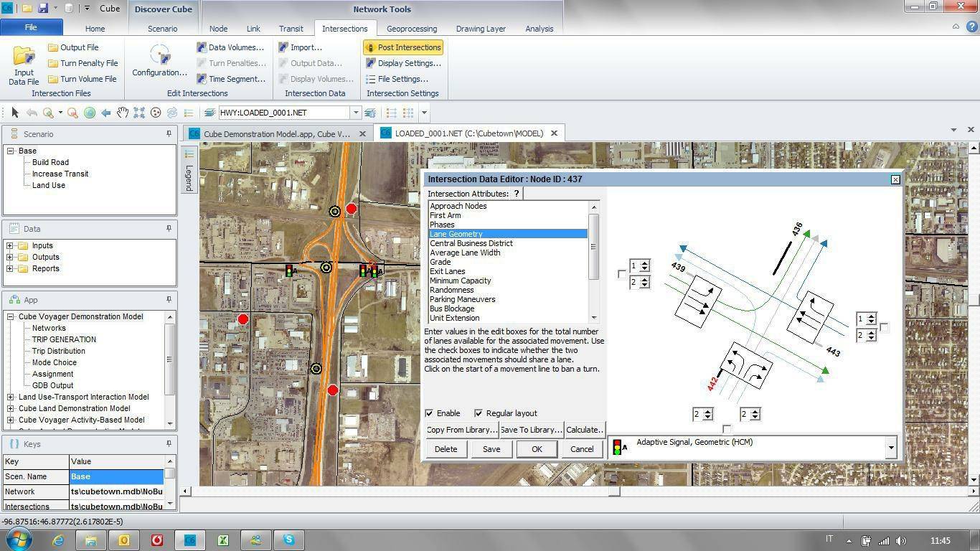980x551 pixels.
Task: Expand the Inputs folder in Data panel
Action: [x=10, y=245]
